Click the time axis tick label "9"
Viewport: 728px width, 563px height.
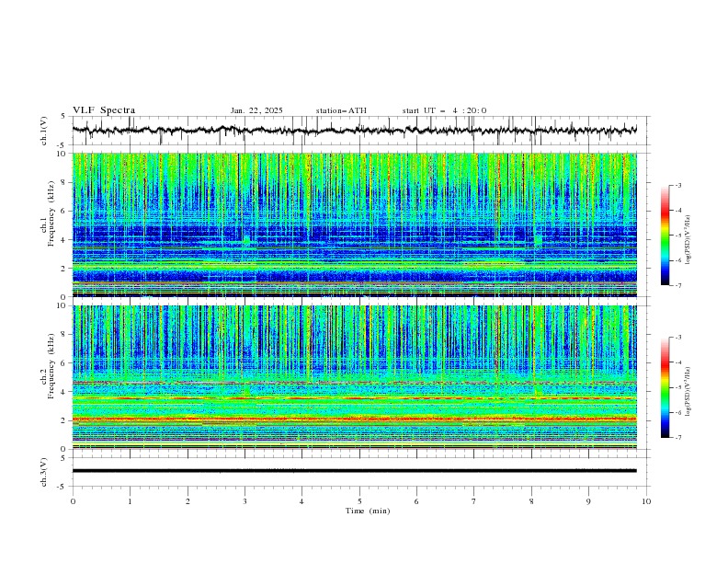click(x=588, y=501)
